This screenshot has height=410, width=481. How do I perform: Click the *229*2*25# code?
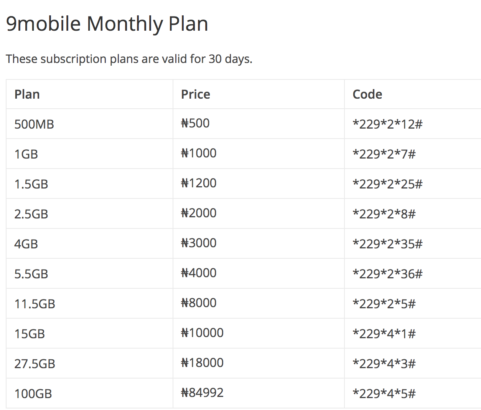[388, 184]
